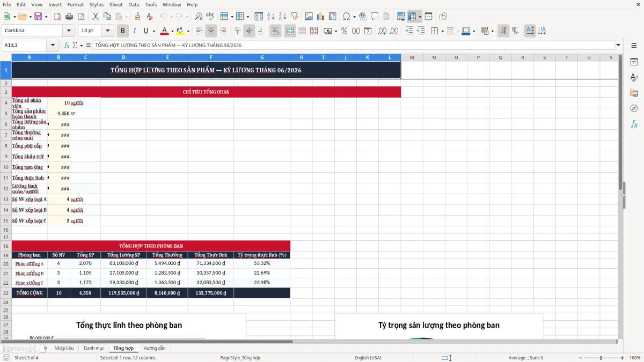
Task: Apply the yellow background color swatch
Action: [x=180, y=31]
